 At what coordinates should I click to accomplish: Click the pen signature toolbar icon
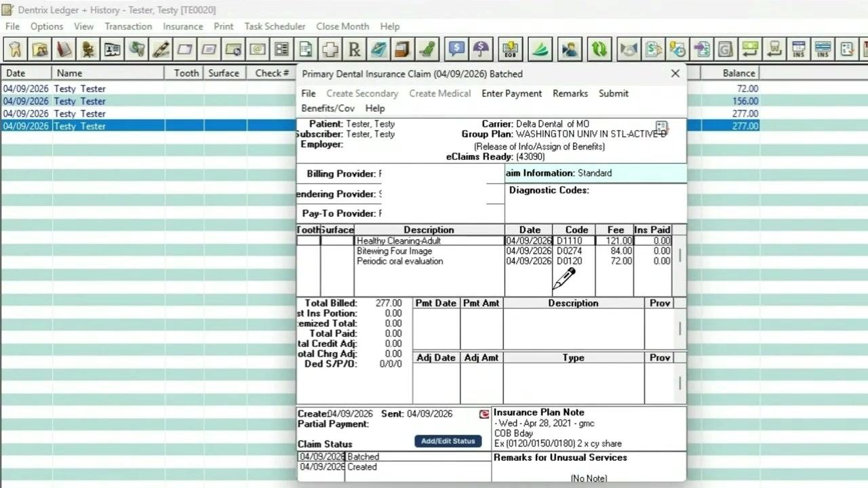click(x=161, y=49)
